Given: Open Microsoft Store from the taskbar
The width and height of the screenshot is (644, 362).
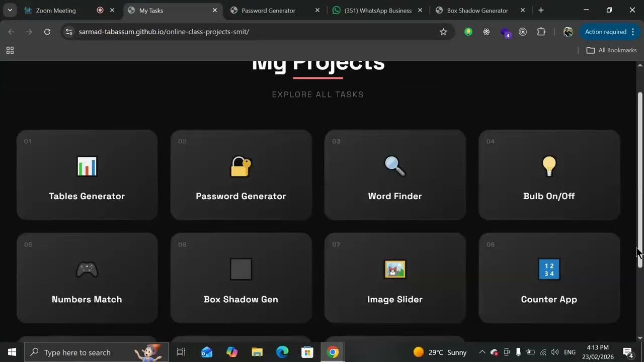Looking at the screenshot, I should pyautogui.click(x=307, y=352).
